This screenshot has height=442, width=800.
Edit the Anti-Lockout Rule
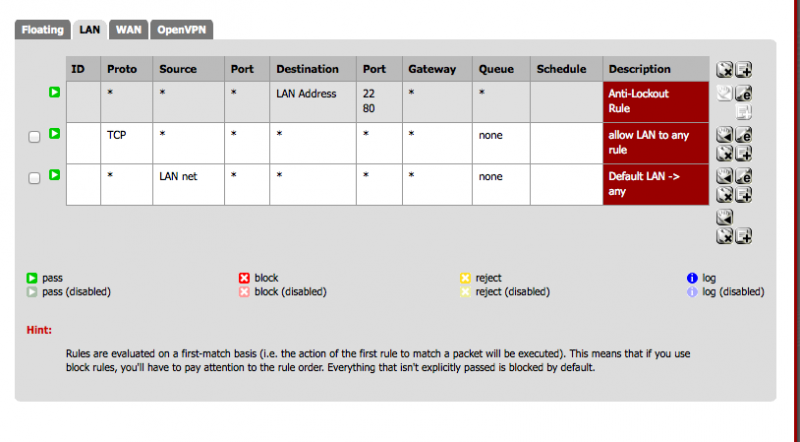tap(743, 94)
